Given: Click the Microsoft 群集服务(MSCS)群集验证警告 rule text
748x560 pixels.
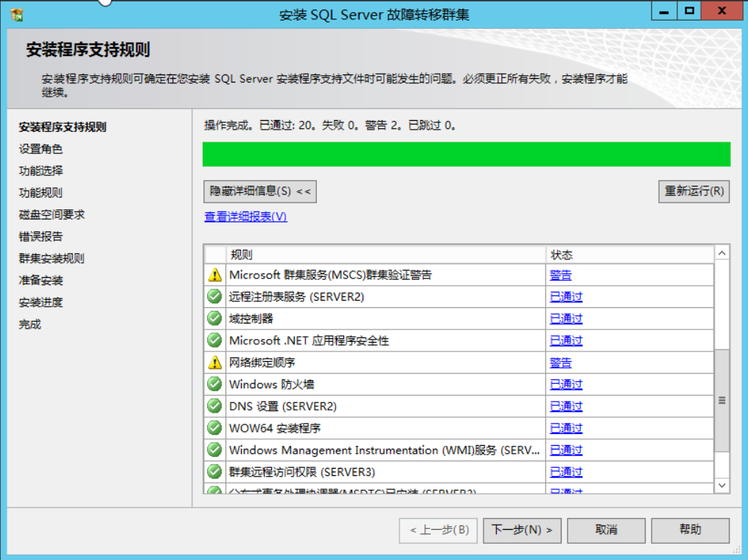Looking at the screenshot, I should click(x=331, y=276).
